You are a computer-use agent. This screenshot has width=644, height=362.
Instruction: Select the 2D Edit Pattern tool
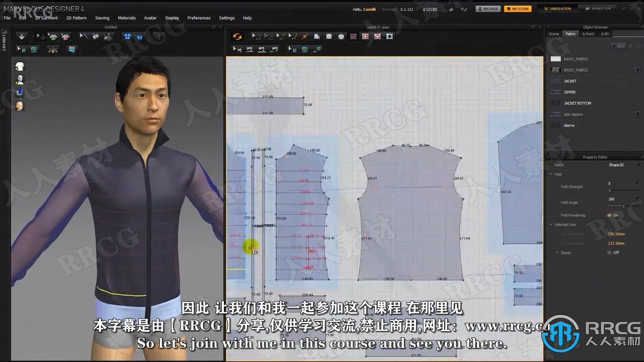(256, 37)
